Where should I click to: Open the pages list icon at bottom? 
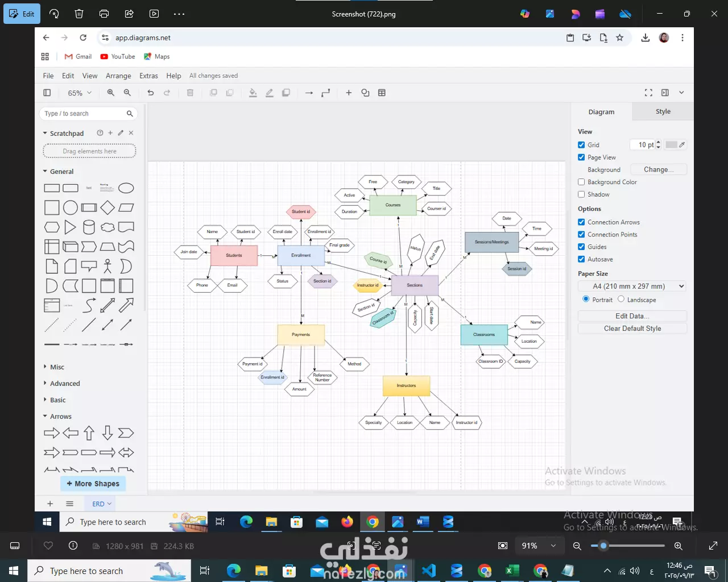[x=69, y=504]
